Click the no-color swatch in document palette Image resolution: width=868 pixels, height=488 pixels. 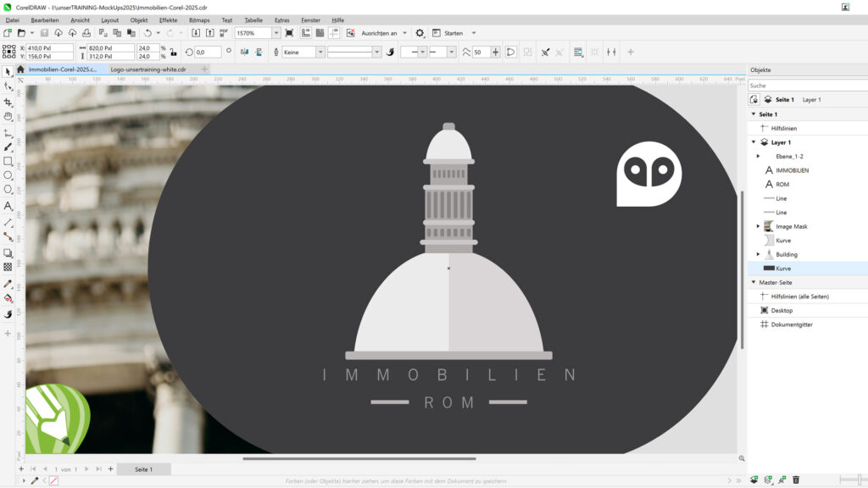53,480
